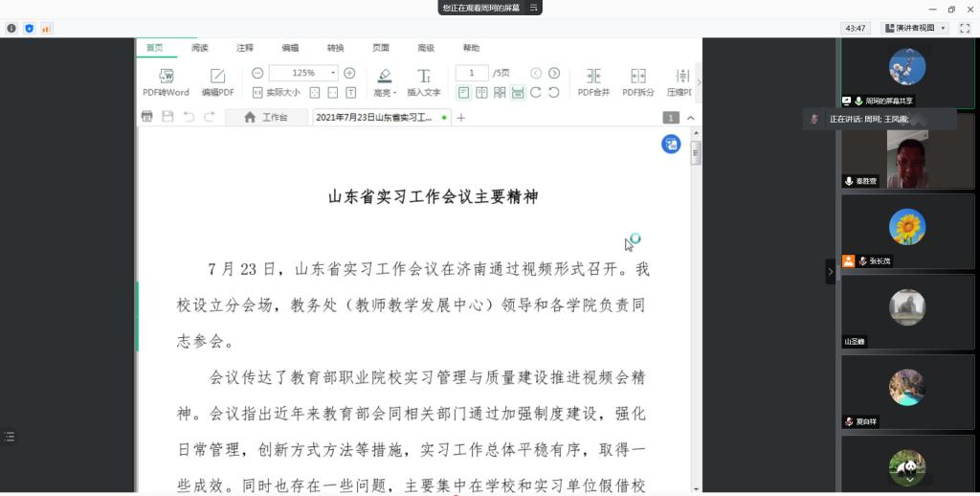980x496 pixels.
Task: Switch to the 注释 tab
Action: 245,48
